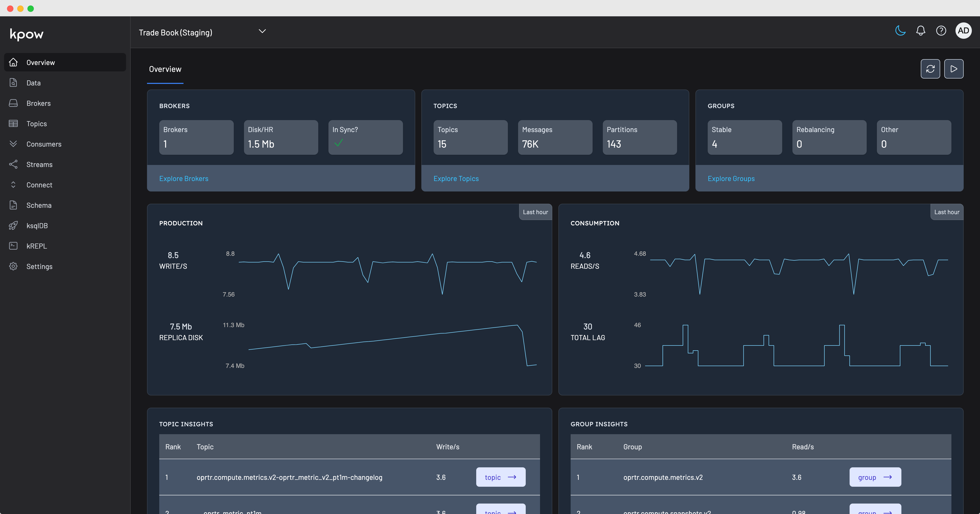The width and height of the screenshot is (980, 514).
Task: Open notifications with the bell icon
Action: (x=921, y=31)
